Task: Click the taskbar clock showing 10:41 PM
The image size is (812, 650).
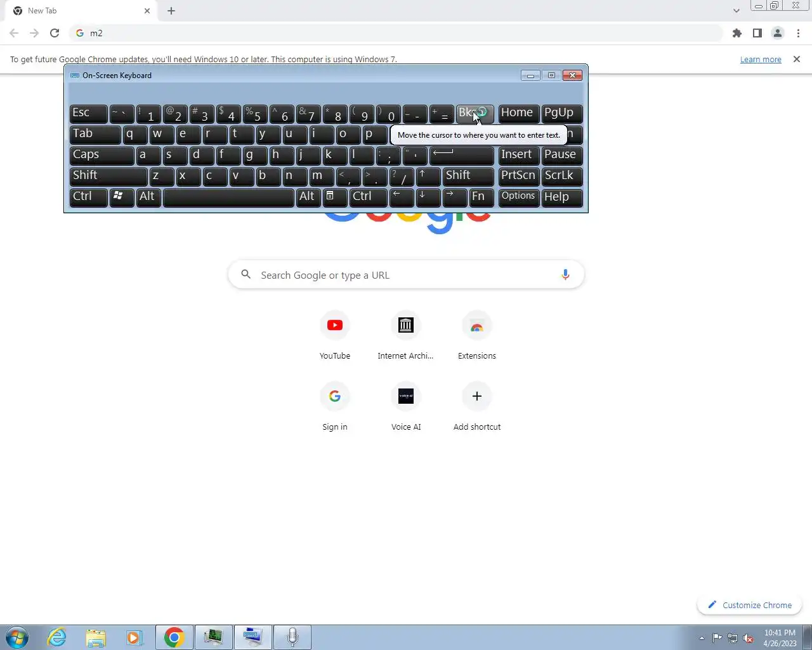Action: click(x=780, y=638)
